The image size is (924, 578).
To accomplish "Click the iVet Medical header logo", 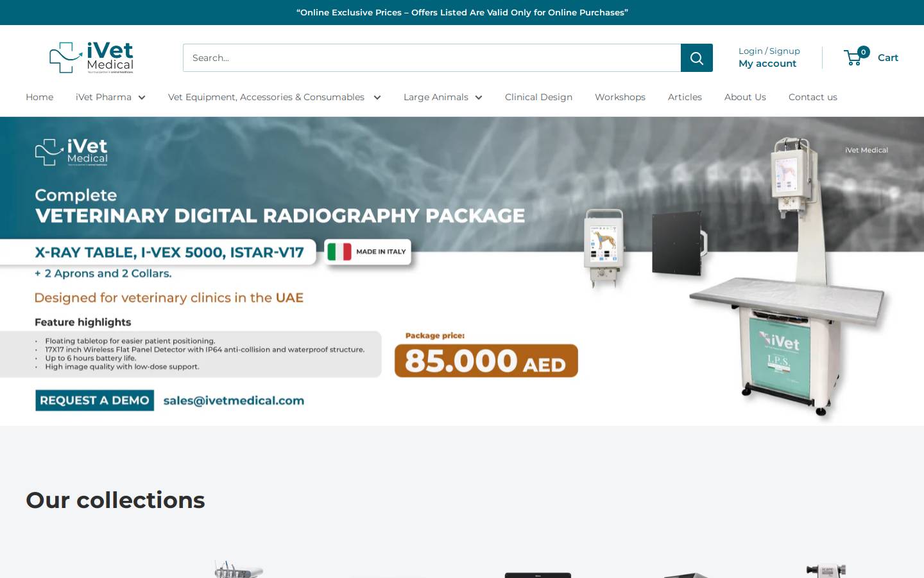I will coord(92,58).
